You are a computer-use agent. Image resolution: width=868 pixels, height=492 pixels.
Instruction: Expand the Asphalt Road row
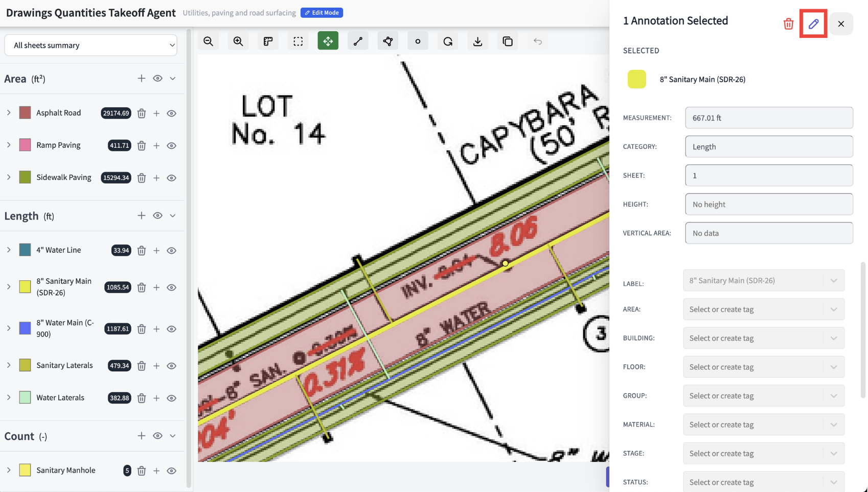point(9,113)
